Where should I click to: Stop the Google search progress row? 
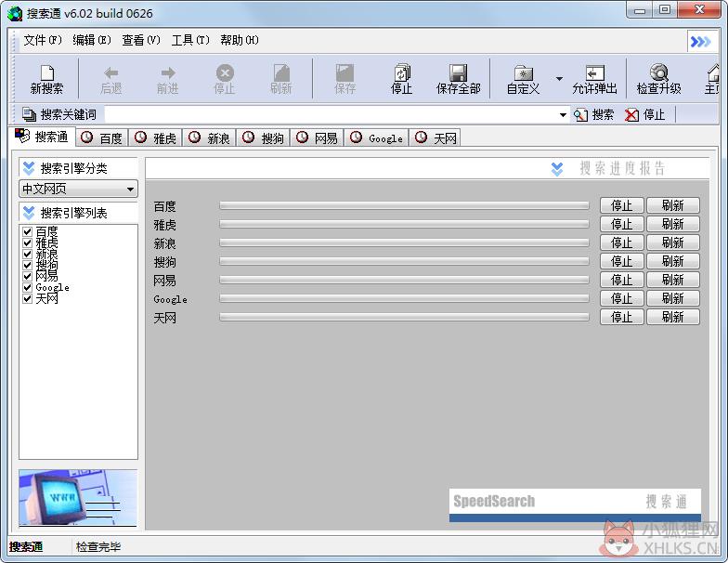pyautogui.click(x=622, y=298)
